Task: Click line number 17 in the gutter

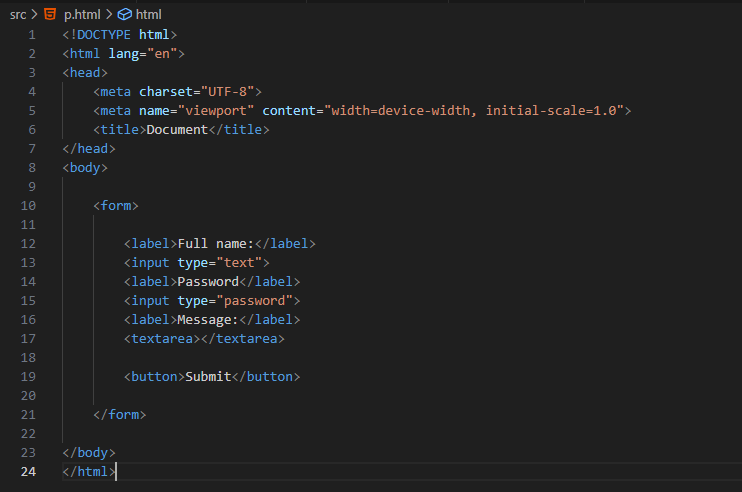Action: tap(28, 339)
